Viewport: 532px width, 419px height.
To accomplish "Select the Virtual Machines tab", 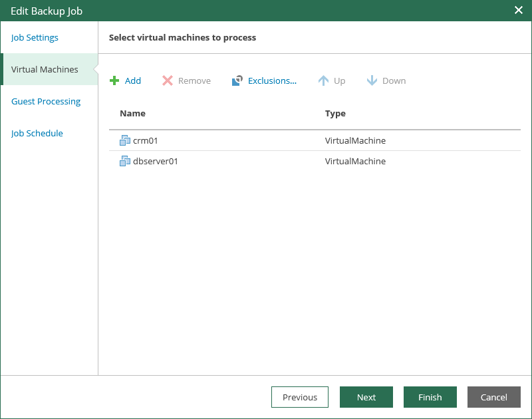I will tap(45, 69).
